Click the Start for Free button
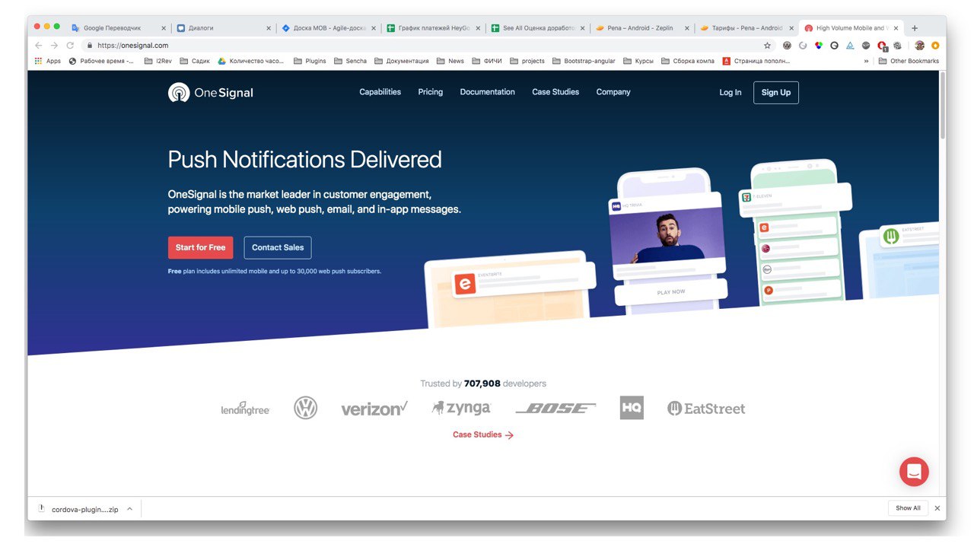The width and height of the screenshot is (974, 560). 200,247
